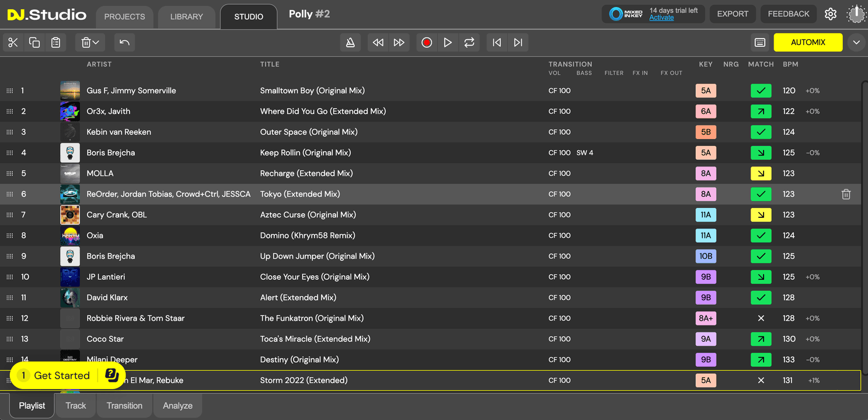The image size is (868, 420).
Task: Click X match icon on The Funkatron
Action: click(761, 318)
